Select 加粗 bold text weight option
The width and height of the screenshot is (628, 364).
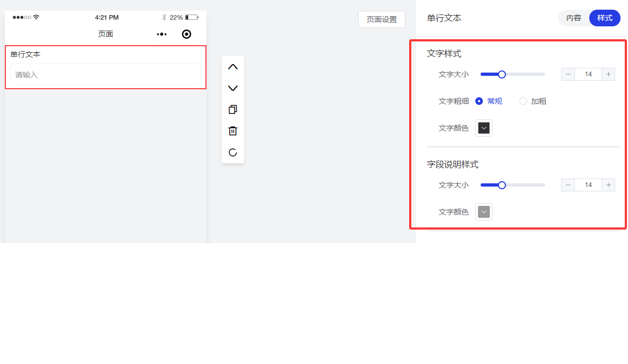[533, 101]
